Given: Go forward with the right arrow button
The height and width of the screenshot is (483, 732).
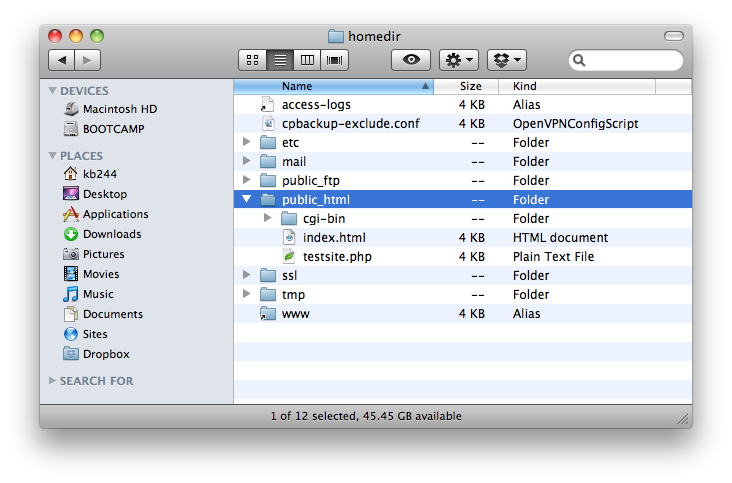Looking at the screenshot, I should [x=87, y=60].
